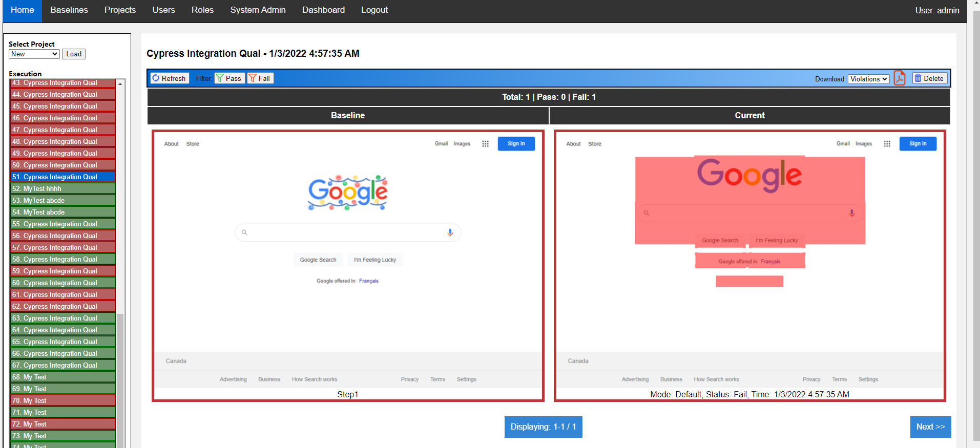Select execution 71. My Test
This screenshot has height=448, width=980.
click(x=62, y=413)
